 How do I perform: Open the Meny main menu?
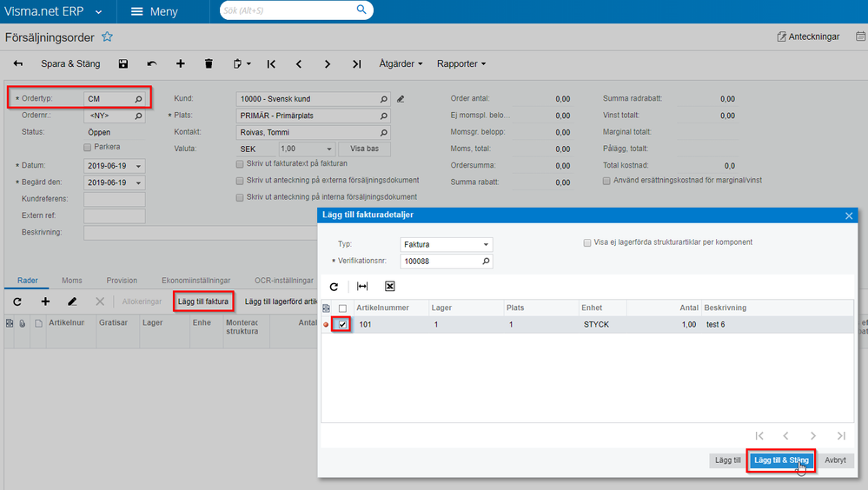pos(154,11)
